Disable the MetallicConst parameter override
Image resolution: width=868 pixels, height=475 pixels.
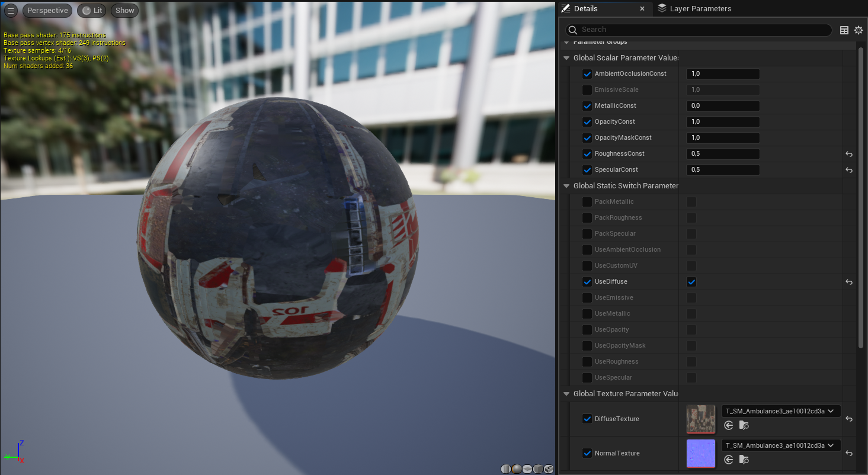pyautogui.click(x=587, y=105)
